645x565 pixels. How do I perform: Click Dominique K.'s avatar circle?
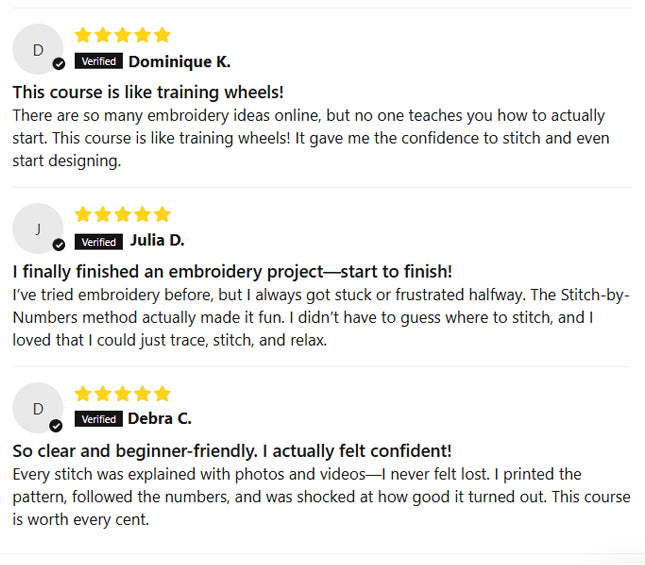click(38, 50)
